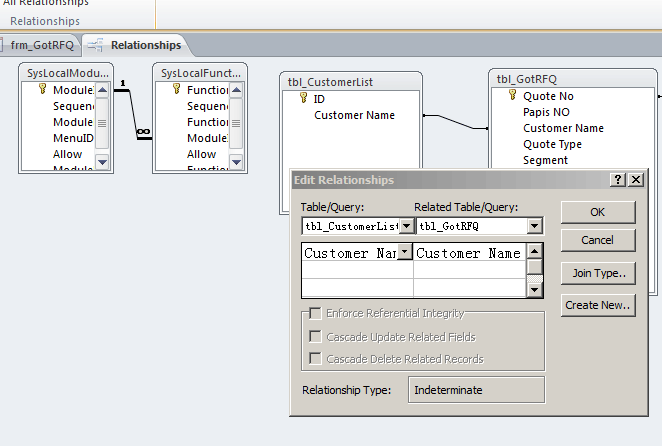The height and width of the screenshot is (446, 662).
Task: Select Customer Name field in tbl_CustomerList
Action: click(354, 115)
